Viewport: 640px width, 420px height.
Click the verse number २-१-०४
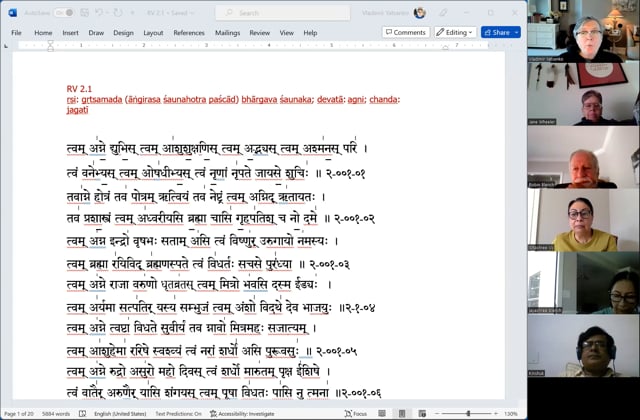(x=360, y=308)
